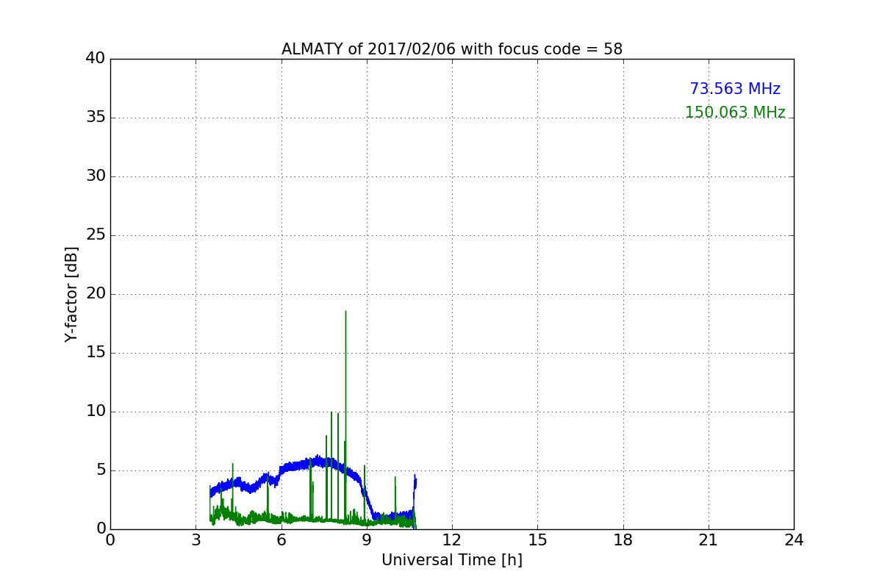Click the y-axis tick label 30
Viewport: 882px width, 588px height.
pyautogui.click(x=96, y=176)
